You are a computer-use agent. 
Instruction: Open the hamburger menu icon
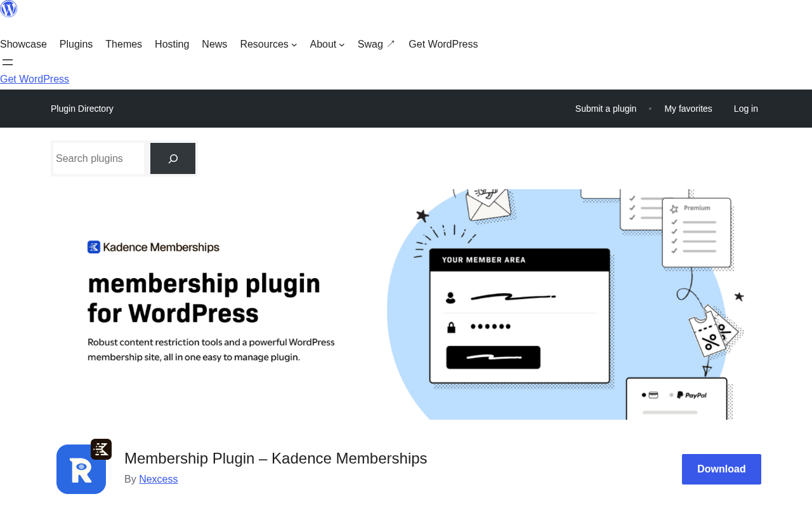click(x=8, y=62)
